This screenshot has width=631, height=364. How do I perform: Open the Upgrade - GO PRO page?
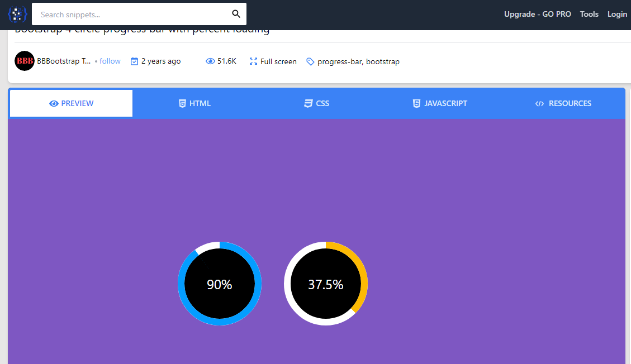537,14
